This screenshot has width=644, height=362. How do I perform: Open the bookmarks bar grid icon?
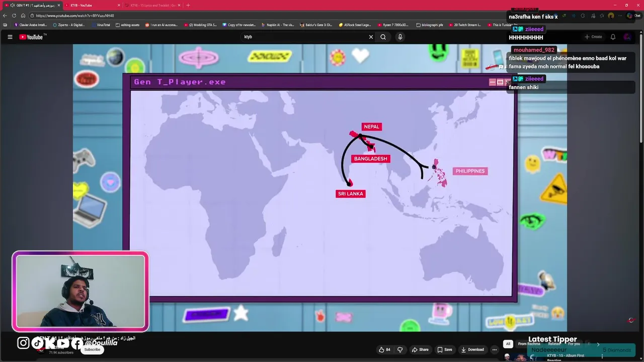coord(5,25)
